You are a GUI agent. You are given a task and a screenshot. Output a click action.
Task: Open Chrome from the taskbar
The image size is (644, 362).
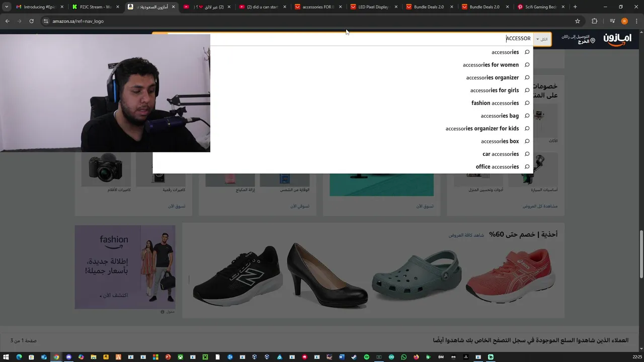[x=56, y=357]
